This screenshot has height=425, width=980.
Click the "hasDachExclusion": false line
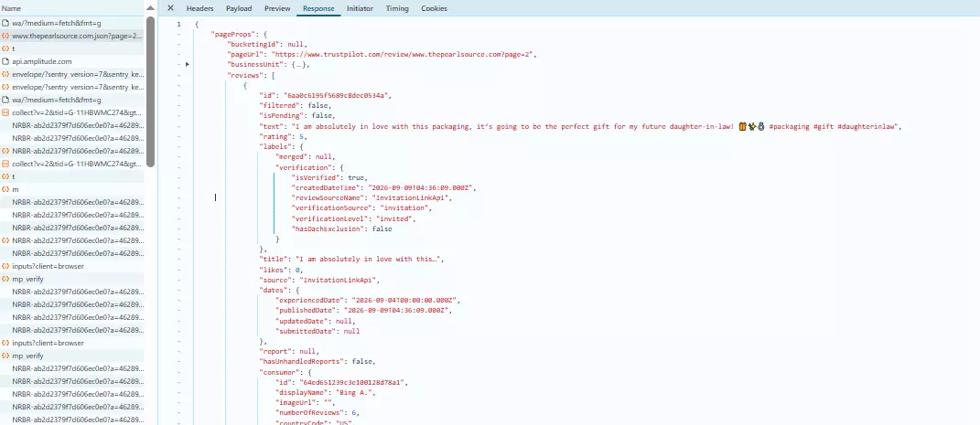tap(342, 228)
